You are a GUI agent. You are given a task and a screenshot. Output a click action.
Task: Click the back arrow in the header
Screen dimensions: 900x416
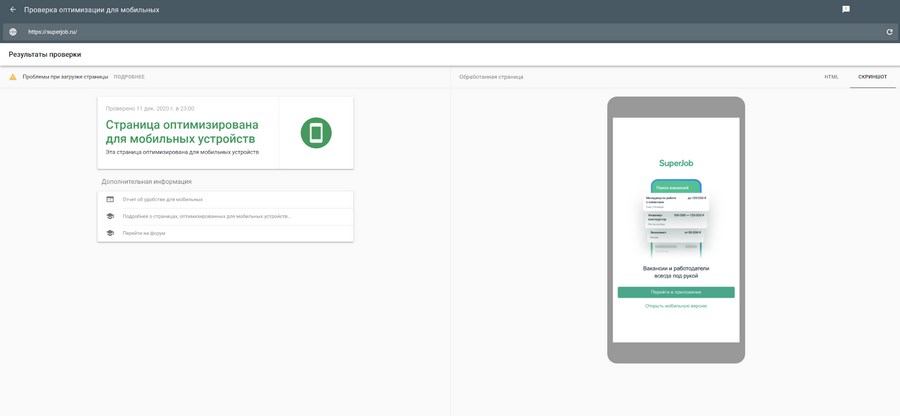tap(13, 10)
